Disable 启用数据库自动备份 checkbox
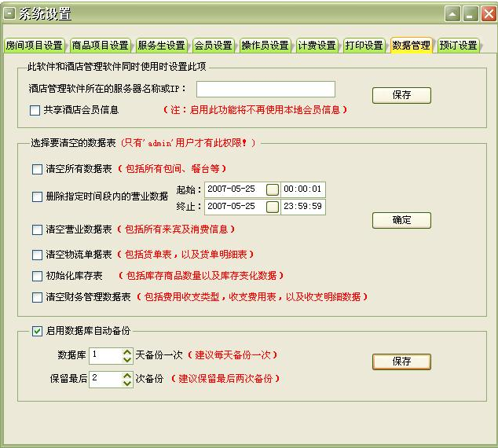 tap(37, 331)
